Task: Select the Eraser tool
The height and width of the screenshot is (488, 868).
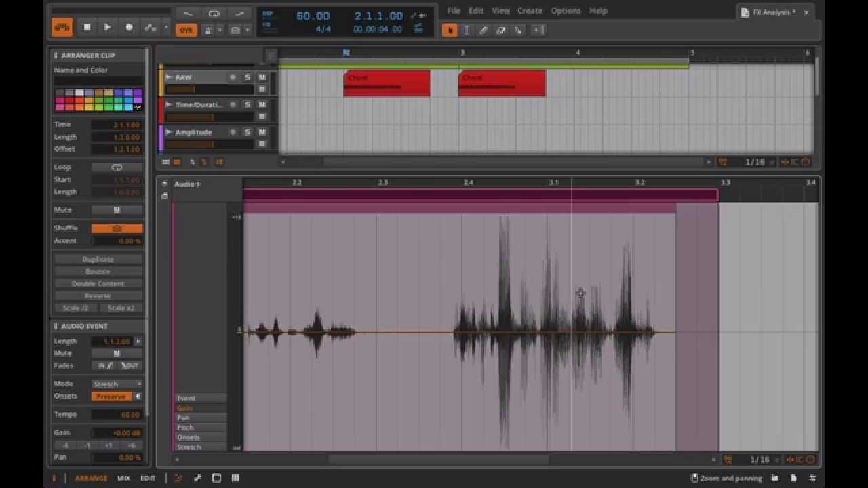Action: click(500, 30)
